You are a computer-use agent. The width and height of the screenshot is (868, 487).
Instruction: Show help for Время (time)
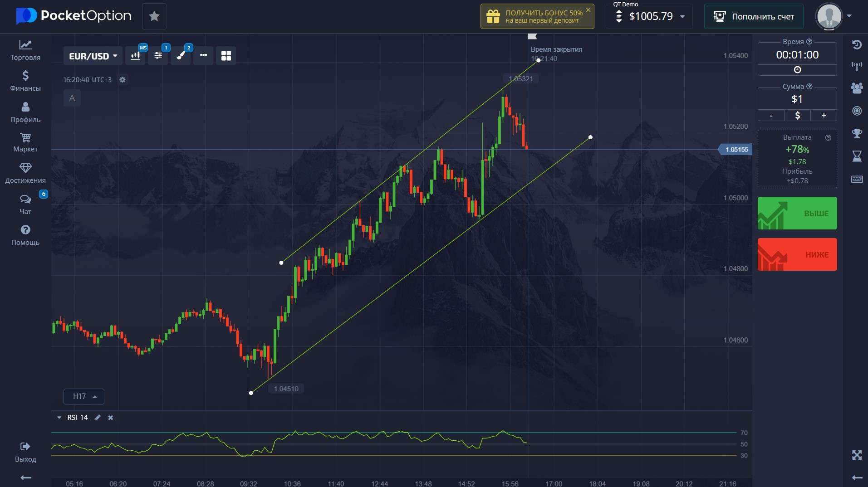809,41
